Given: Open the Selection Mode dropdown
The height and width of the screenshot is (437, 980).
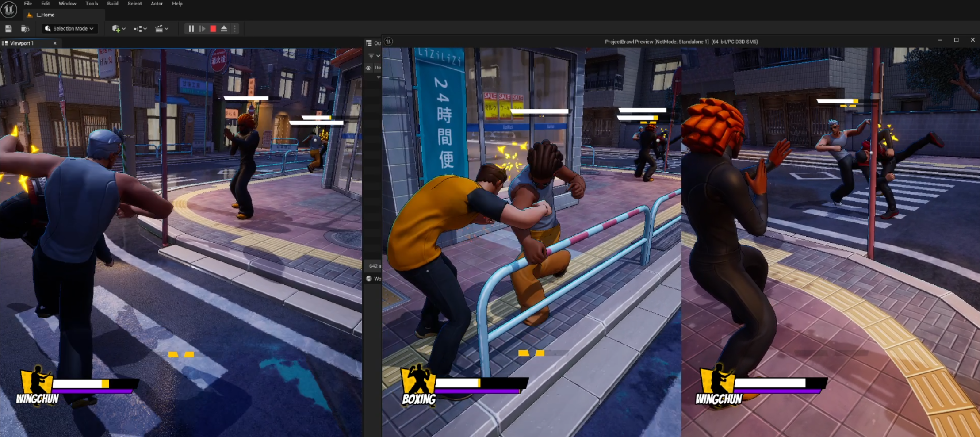Looking at the screenshot, I should tap(69, 29).
